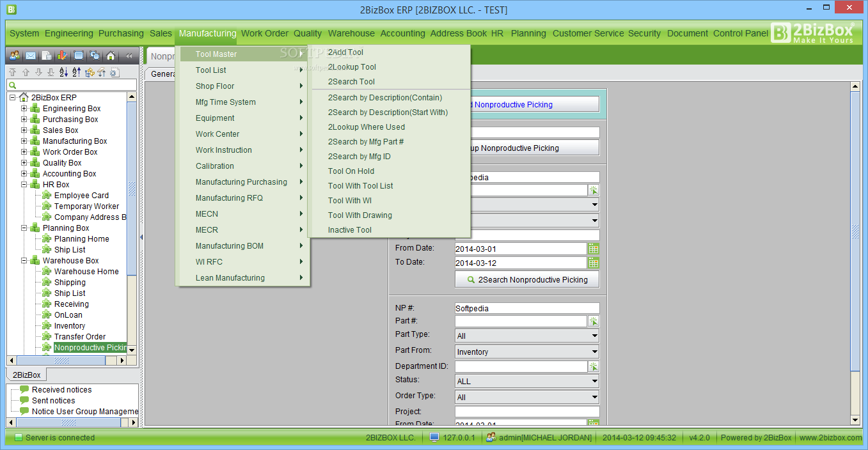Open the bar chart report icon
The width and height of the screenshot is (868, 450).
pos(61,56)
